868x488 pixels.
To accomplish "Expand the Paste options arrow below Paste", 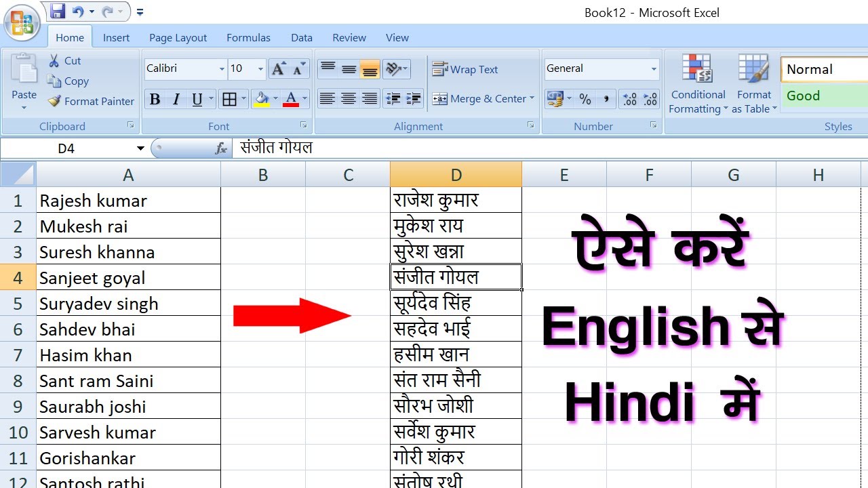I will [x=24, y=108].
